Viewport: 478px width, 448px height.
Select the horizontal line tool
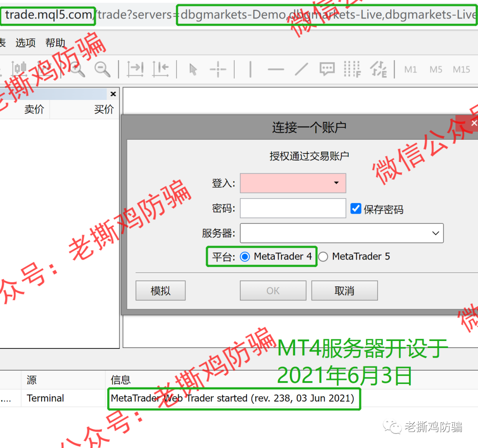tap(276, 69)
